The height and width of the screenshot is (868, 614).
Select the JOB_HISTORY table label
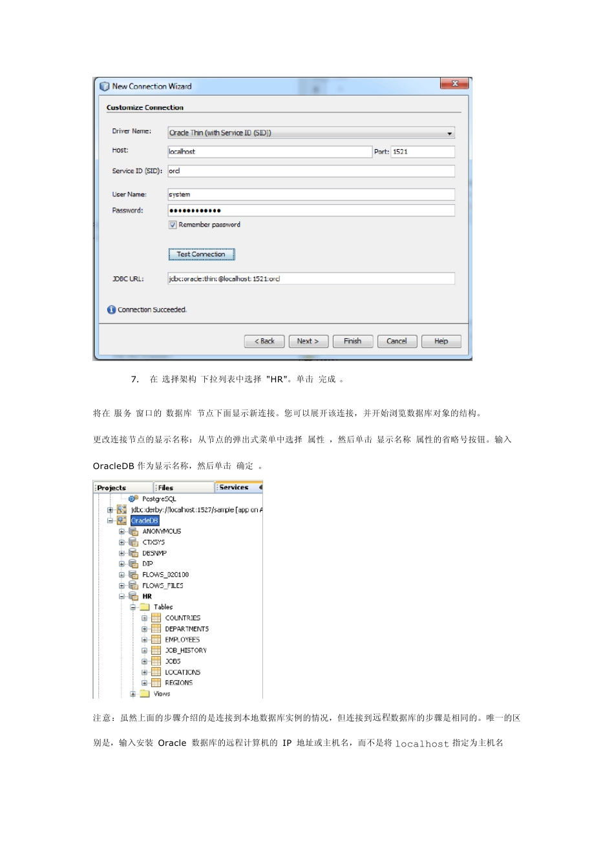186,650
